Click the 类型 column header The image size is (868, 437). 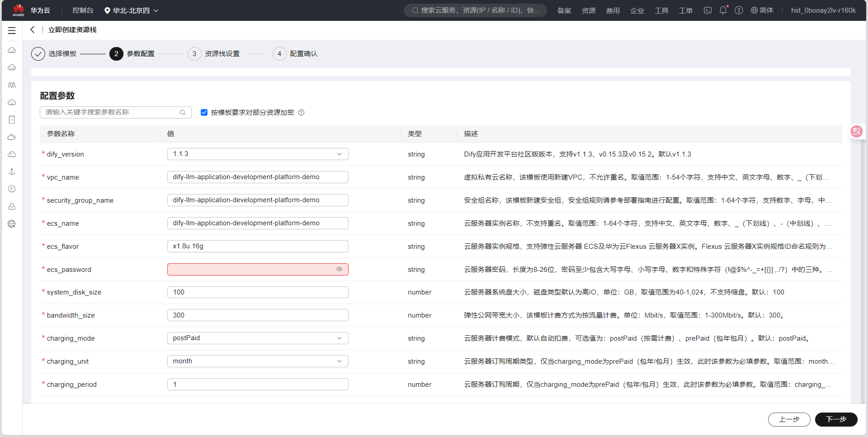click(415, 134)
